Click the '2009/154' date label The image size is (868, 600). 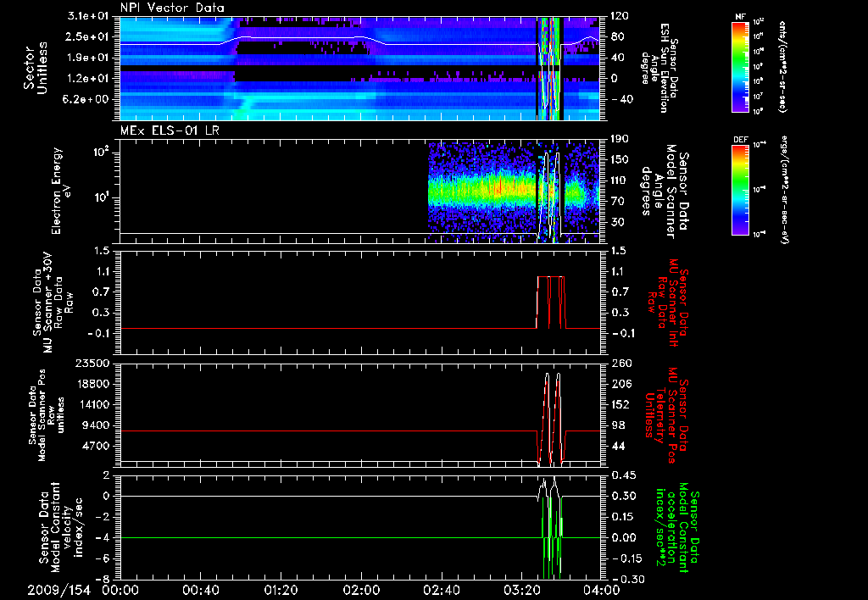coord(59,590)
